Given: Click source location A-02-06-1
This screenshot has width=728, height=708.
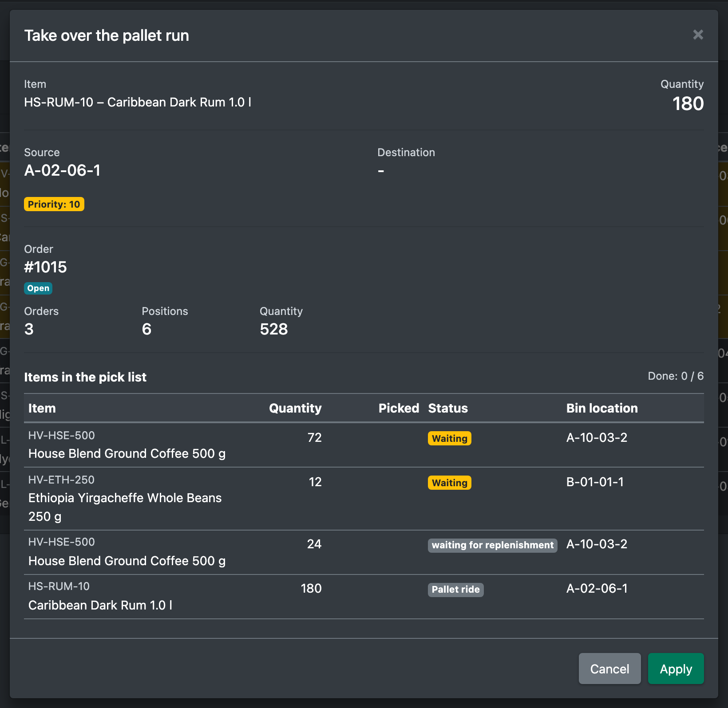Looking at the screenshot, I should 62,170.
